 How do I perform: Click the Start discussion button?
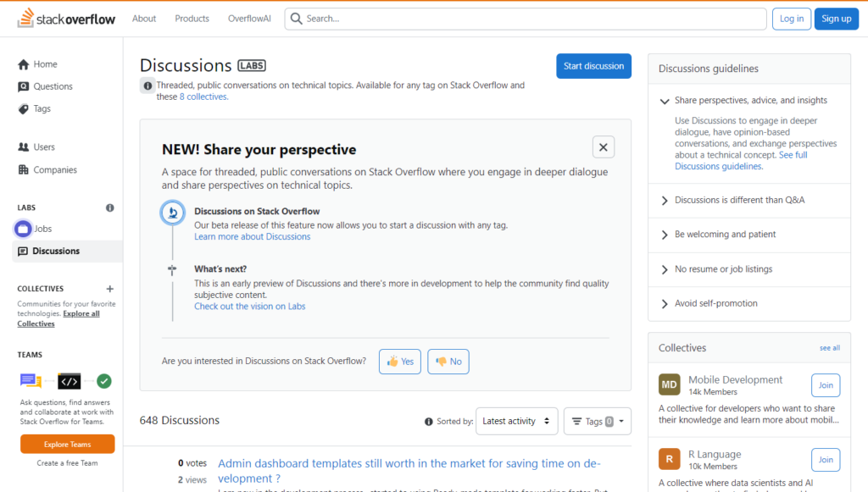593,66
